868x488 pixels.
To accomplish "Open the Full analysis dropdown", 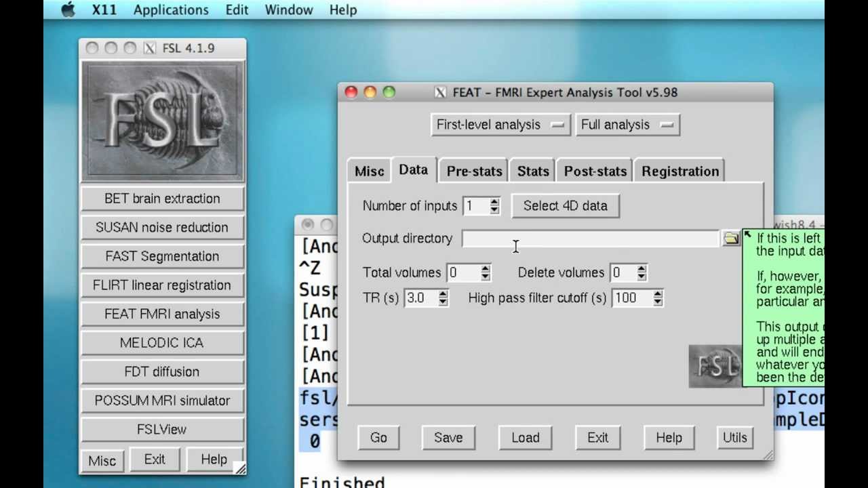I will tap(627, 125).
